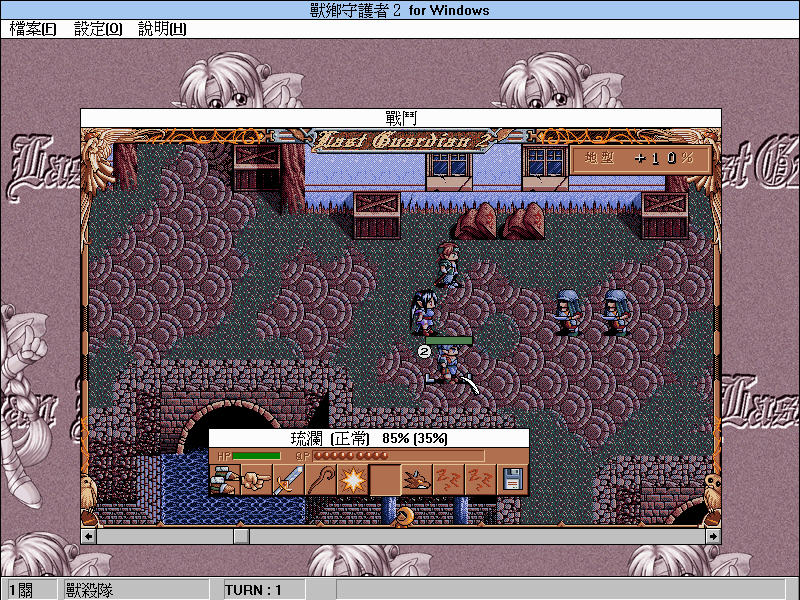The height and width of the screenshot is (600, 800).
Task: Click the Zzz rest icon beside the beast head
Action: tap(448, 480)
